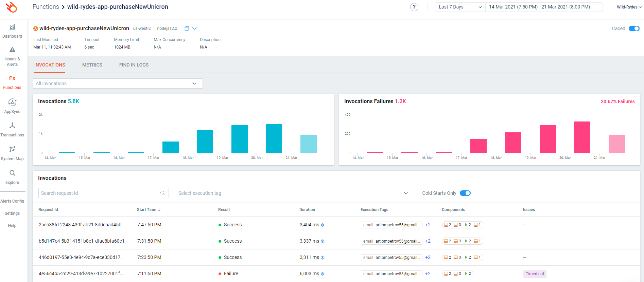
Task: Open Settings in sidebar
Action: 12,213
